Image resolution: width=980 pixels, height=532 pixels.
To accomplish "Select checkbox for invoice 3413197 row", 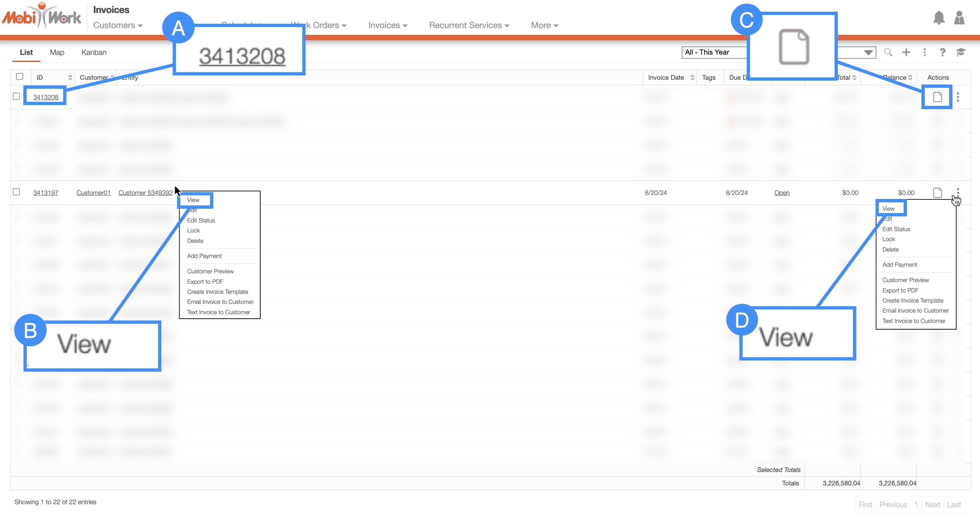I will click(x=16, y=192).
